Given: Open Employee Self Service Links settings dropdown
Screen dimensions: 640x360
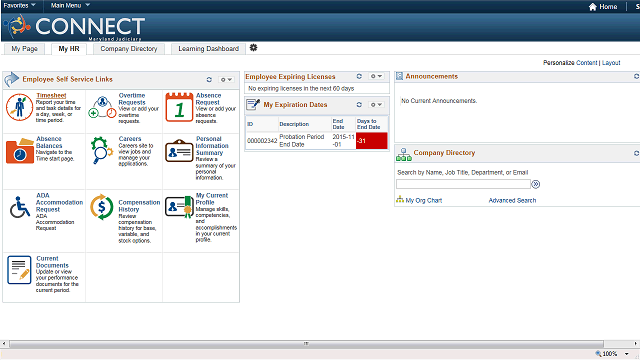Looking at the screenshot, I should pyautogui.click(x=226, y=80).
